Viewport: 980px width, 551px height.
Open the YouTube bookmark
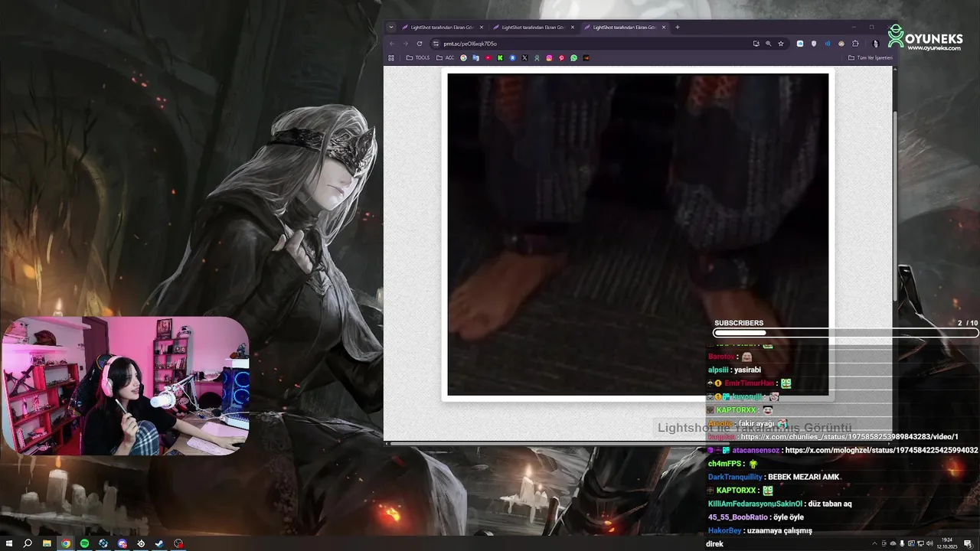(488, 58)
